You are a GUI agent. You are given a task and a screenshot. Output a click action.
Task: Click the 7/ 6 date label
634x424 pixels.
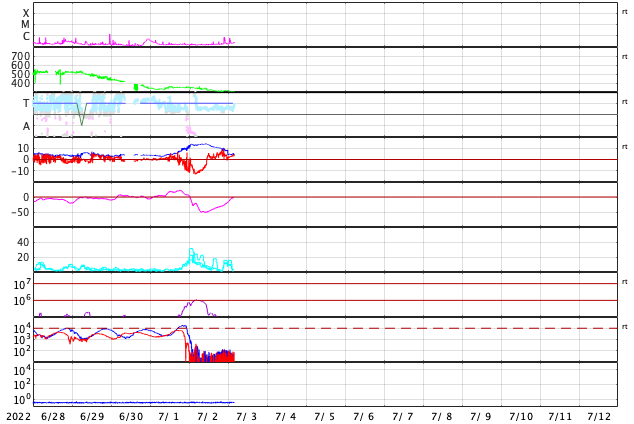[x=363, y=416]
